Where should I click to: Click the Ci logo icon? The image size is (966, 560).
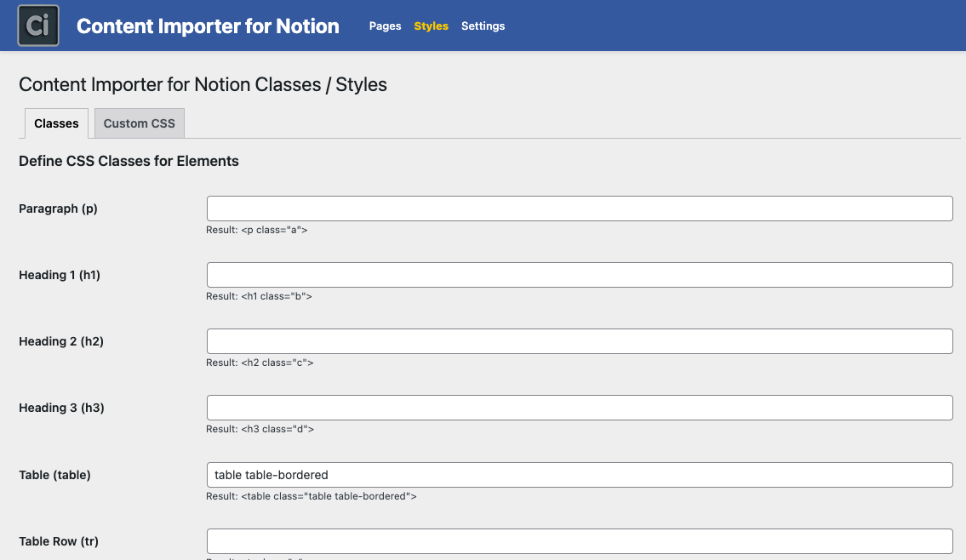38,26
